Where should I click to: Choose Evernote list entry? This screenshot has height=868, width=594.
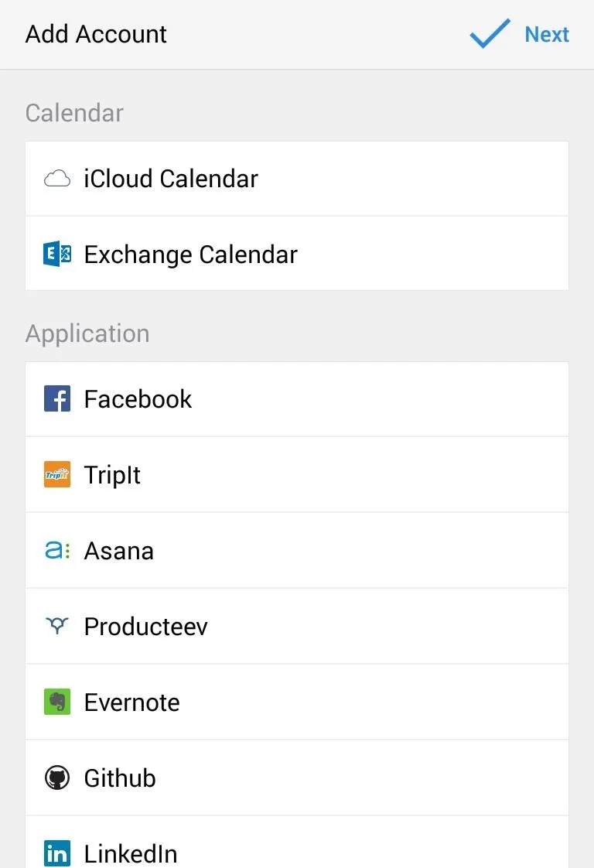pyautogui.click(x=297, y=702)
